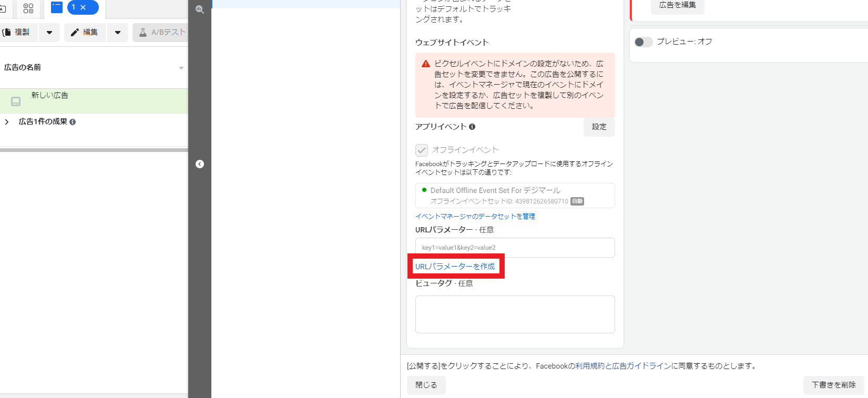Select Default Offline Event Set For デジマール
This screenshot has height=398, width=868.
515,196
